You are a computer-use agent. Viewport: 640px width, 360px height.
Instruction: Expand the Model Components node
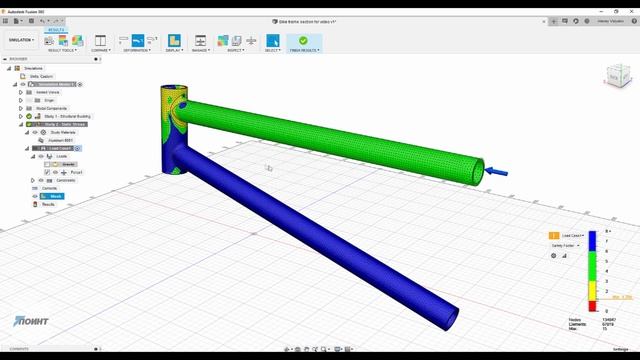[x=21, y=108]
